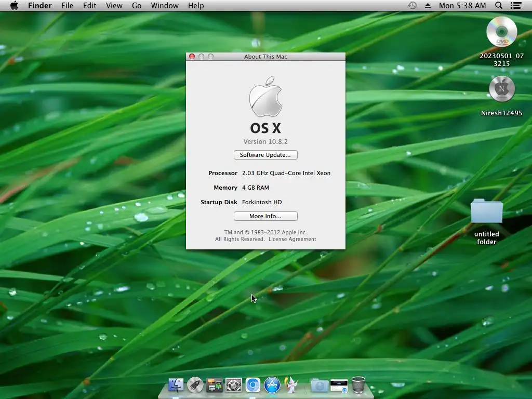Launch Chromium browser from Dock

pos(253,385)
